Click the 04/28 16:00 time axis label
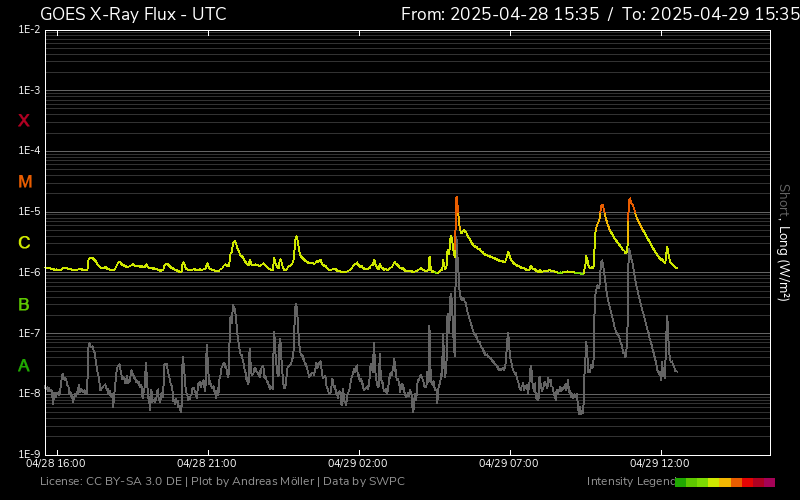 56,463
